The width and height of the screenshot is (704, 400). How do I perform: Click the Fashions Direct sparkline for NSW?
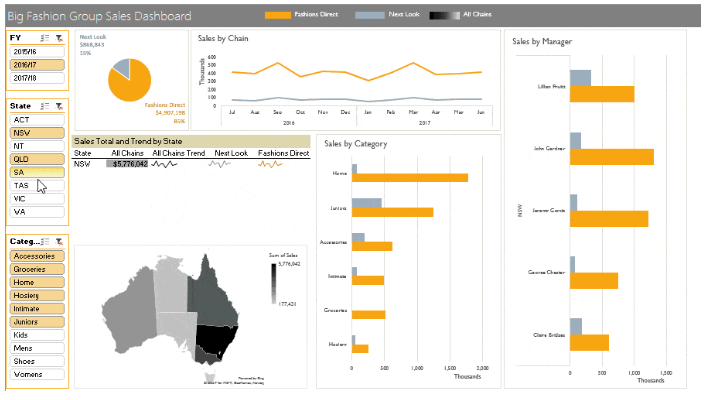270,164
